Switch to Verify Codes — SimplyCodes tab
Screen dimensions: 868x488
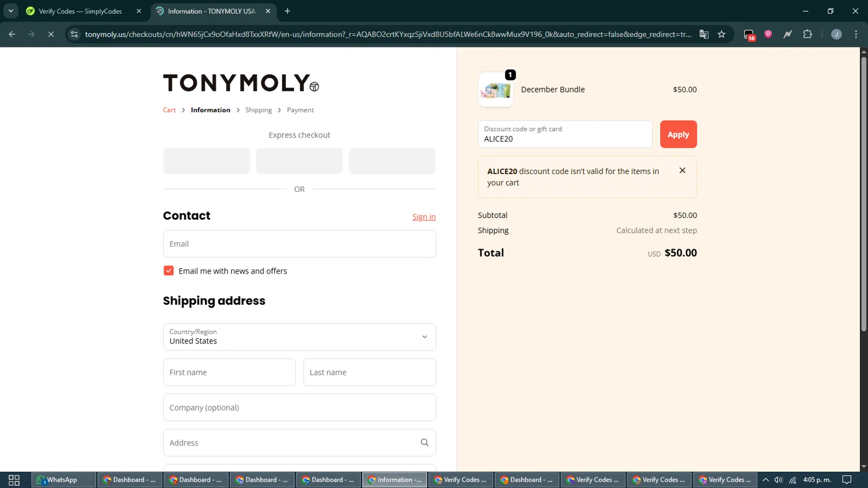[80, 11]
